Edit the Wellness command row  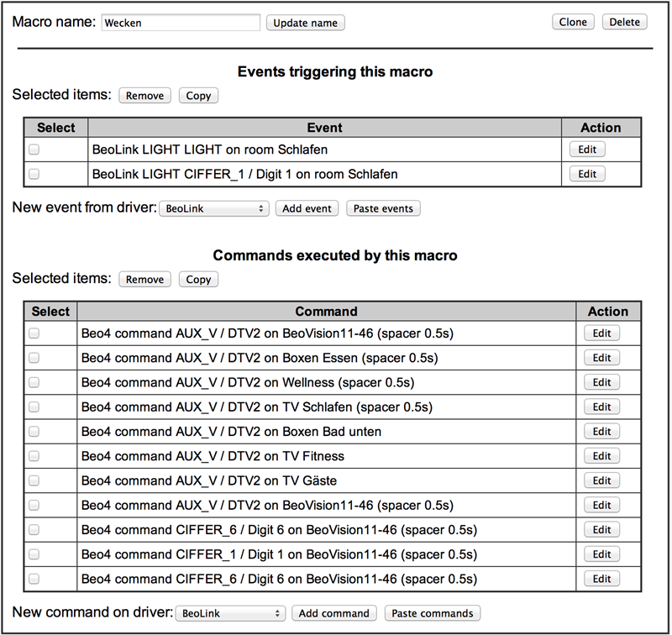pos(601,382)
